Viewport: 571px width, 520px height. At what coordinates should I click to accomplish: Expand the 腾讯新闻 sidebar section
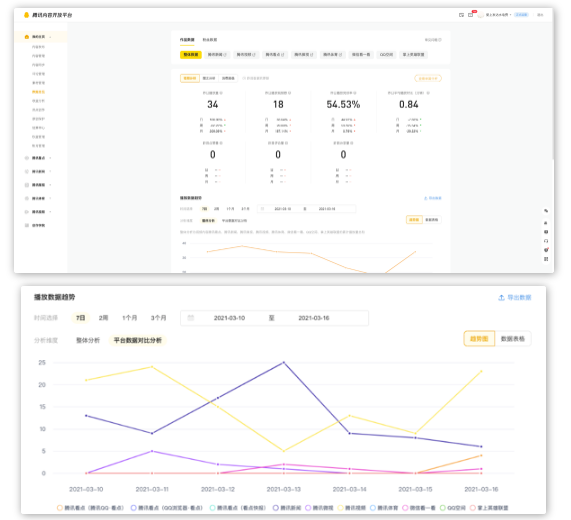pos(38,172)
